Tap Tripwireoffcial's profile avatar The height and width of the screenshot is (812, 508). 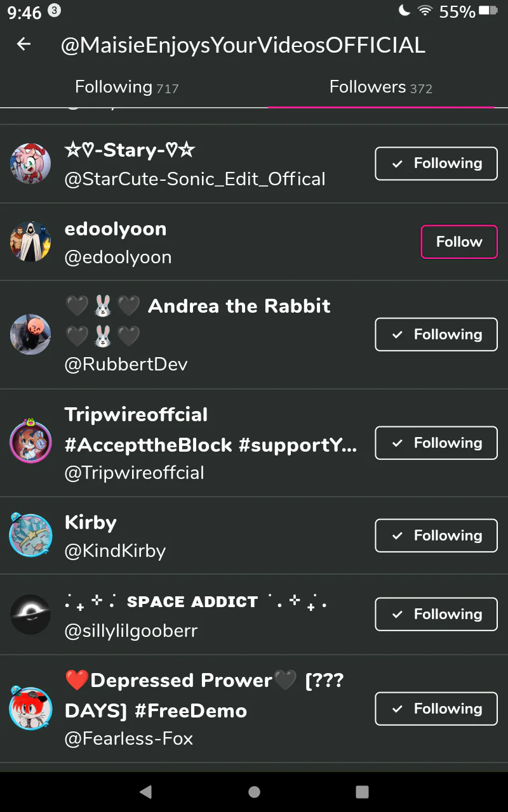(30, 442)
